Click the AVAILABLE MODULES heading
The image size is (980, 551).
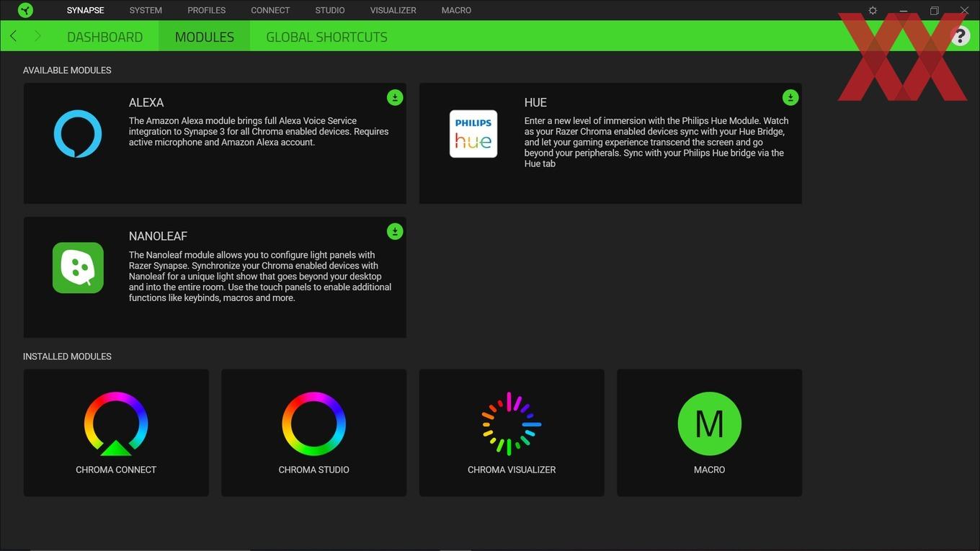(x=67, y=71)
